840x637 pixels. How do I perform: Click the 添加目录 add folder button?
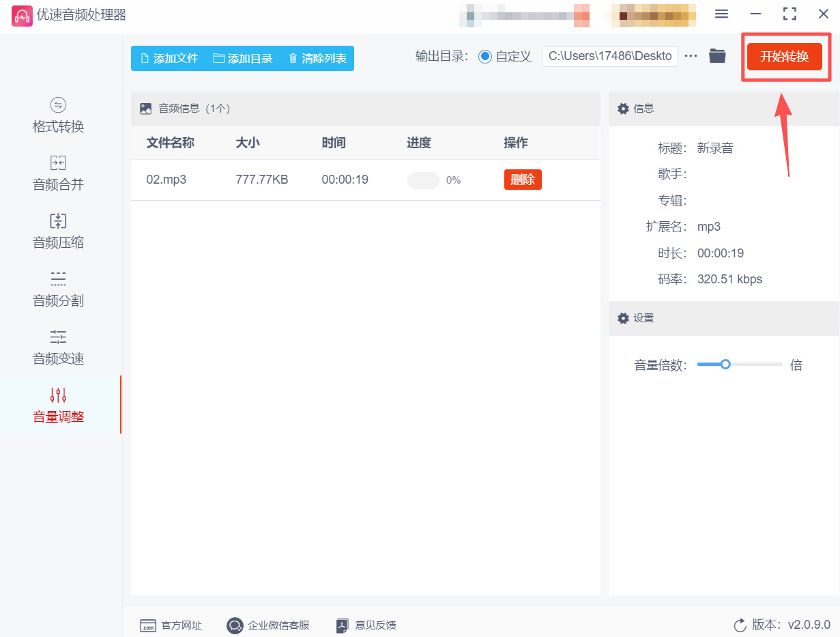point(244,58)
